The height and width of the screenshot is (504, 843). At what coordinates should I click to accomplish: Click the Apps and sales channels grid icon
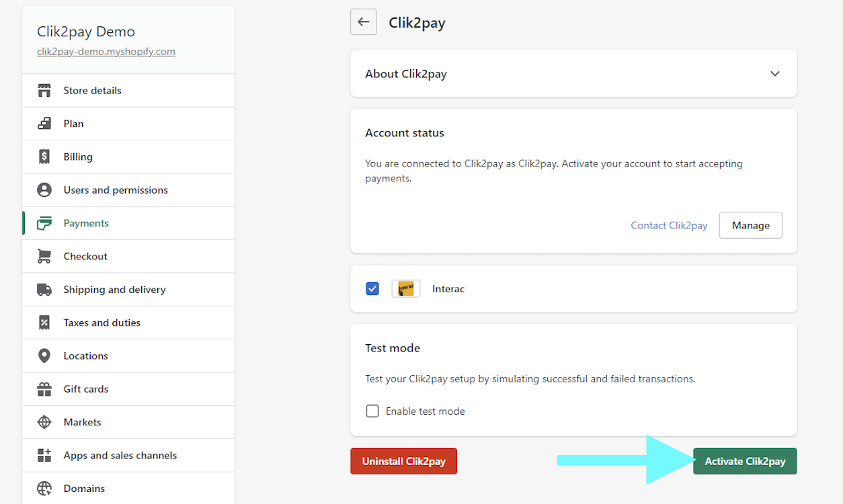(44, 455)
